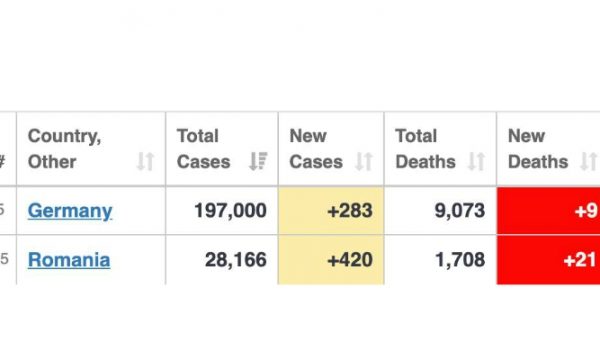Select Germany total cases 197,000 cell
This screenshot has width=600, height=360.
pos(222,210)
